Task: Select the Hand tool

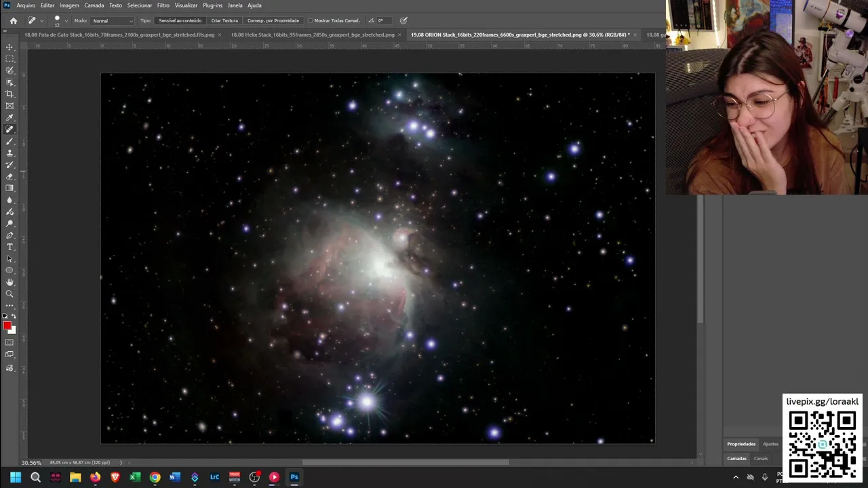Action: (9, 282)
